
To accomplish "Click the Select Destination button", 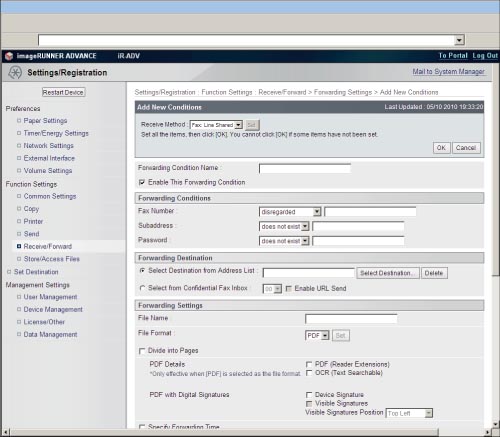I will [388, 273].
